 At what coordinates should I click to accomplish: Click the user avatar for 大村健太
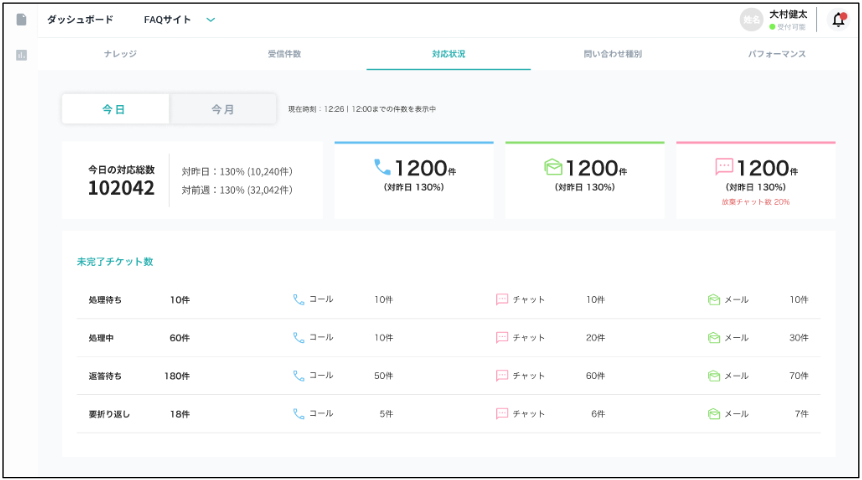(x=751, y=20)
